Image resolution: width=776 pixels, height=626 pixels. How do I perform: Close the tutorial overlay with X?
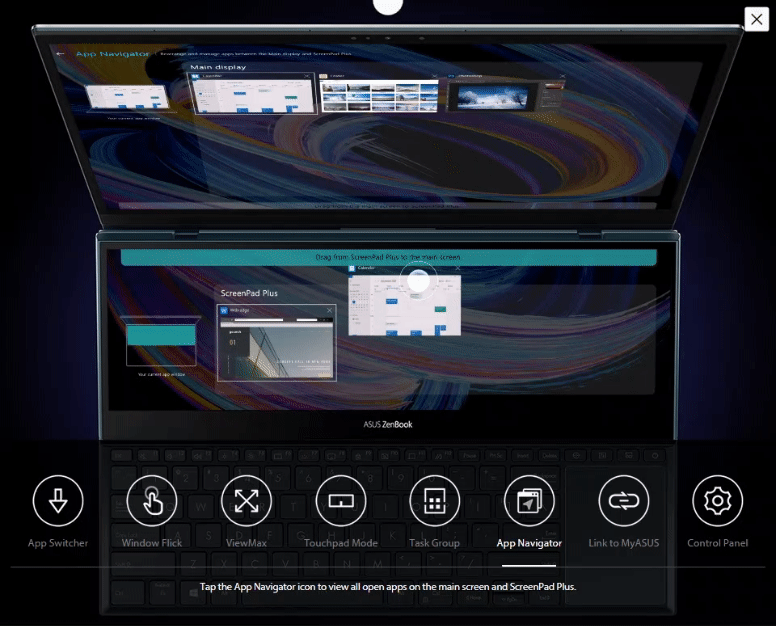757,19
